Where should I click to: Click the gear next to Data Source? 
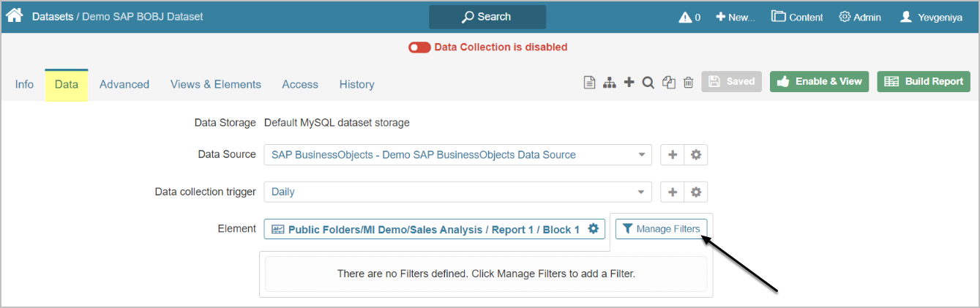[x=696, y=155]
